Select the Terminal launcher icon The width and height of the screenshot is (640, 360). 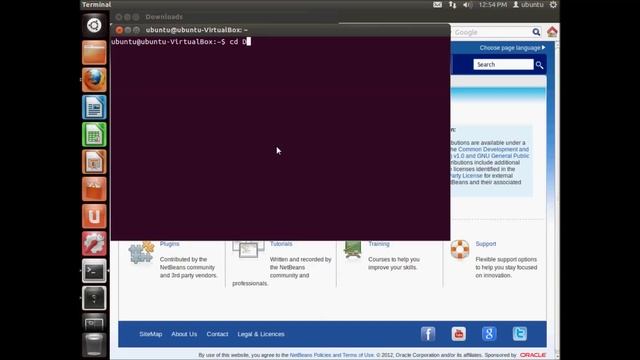click(x=94, y=271)
